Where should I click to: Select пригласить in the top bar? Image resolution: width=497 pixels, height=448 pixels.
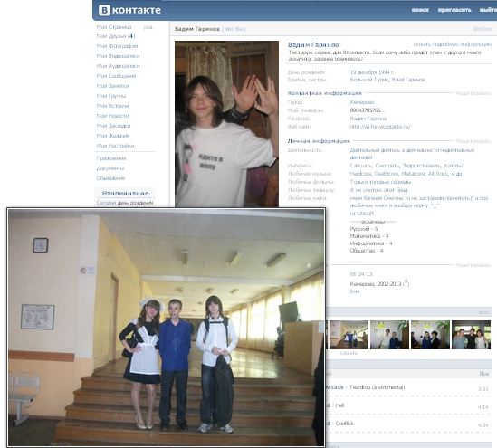click(454, 10)
